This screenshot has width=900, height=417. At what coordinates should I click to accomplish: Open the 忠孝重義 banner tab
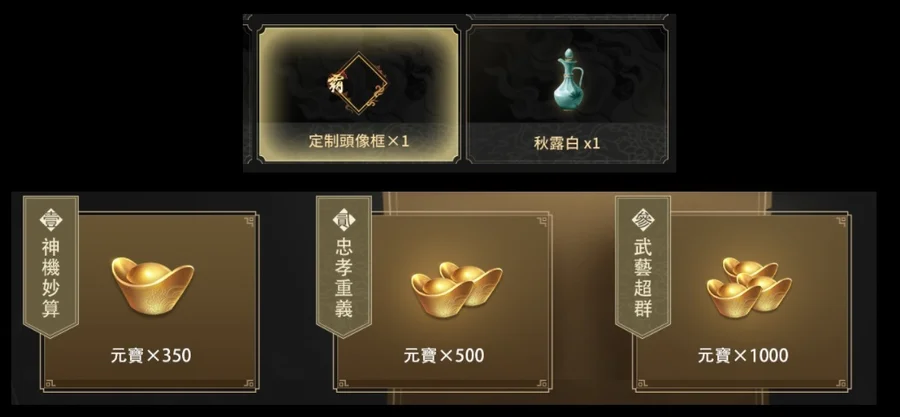tap(344, 267)
